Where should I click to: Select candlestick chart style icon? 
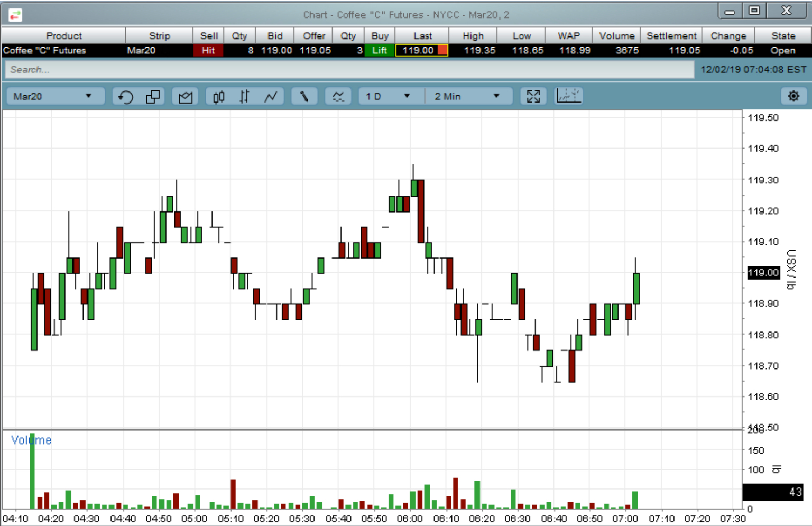click(x=218, y=97)
